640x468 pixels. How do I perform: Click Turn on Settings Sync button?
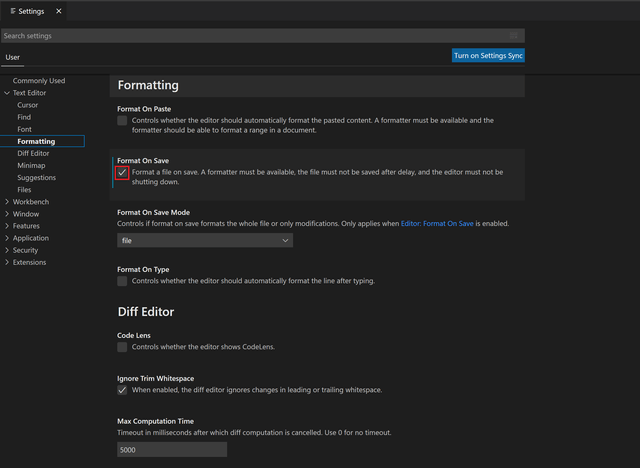pyautogui.click(x=488, y=56)
